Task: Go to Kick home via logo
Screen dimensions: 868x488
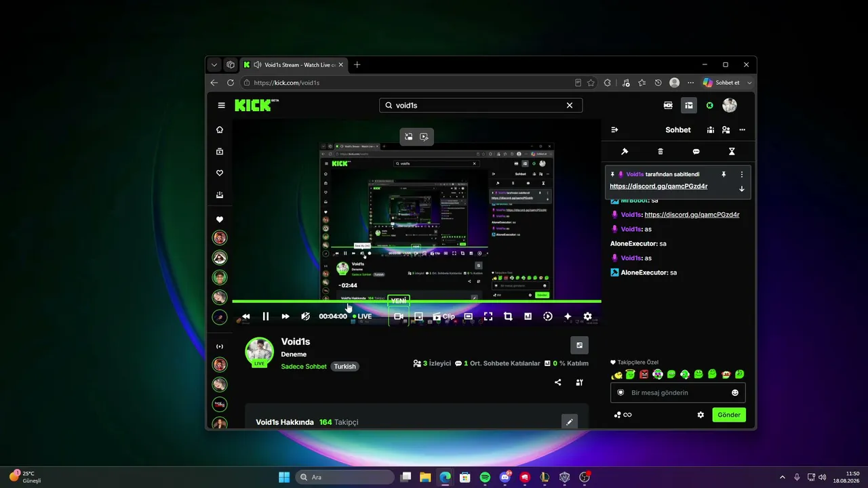Action: [256, 105]
